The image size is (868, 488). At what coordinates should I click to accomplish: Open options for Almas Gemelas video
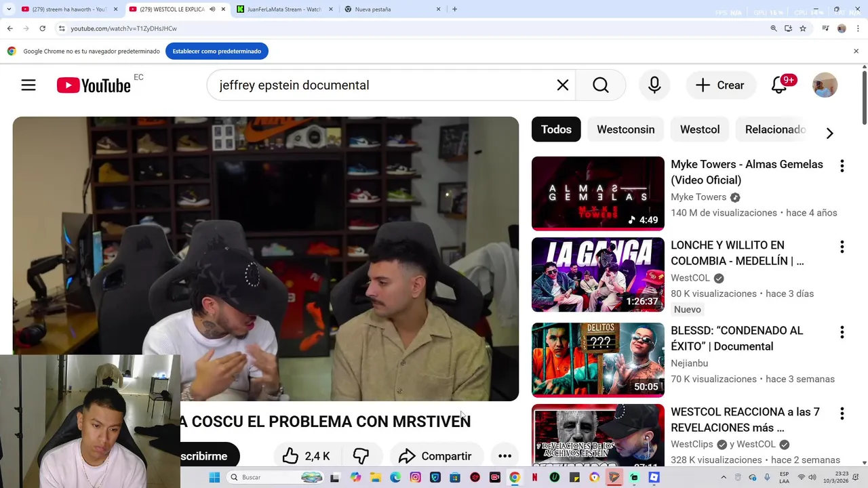pyautogui.click(x=842, y=165)
